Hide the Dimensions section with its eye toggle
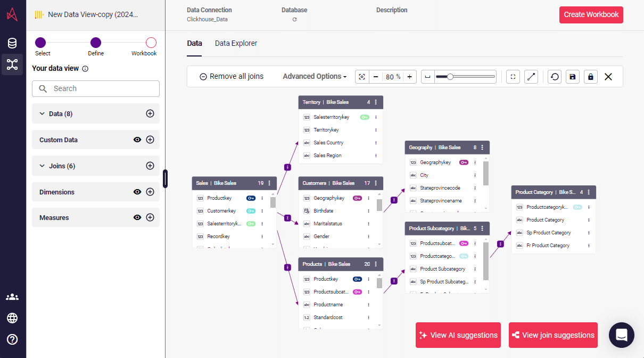 tap(137, 192)
